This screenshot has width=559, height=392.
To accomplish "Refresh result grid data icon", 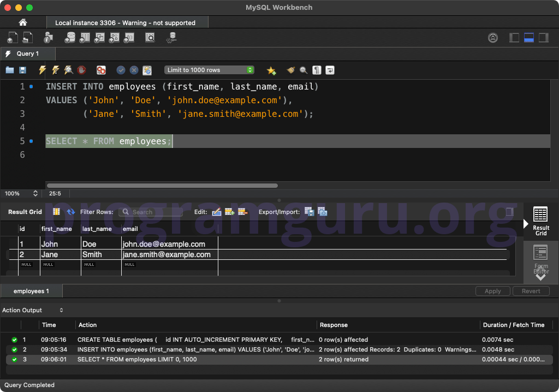I will 71,211.
